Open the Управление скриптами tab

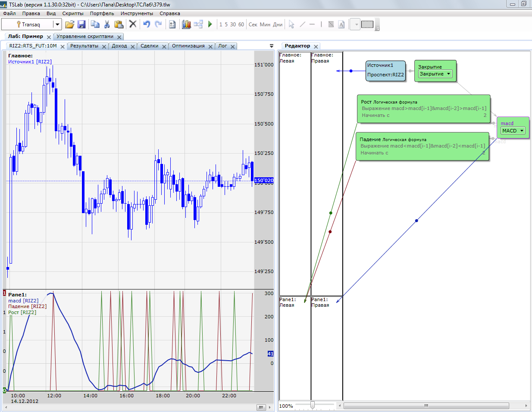[x=85, y=37]
